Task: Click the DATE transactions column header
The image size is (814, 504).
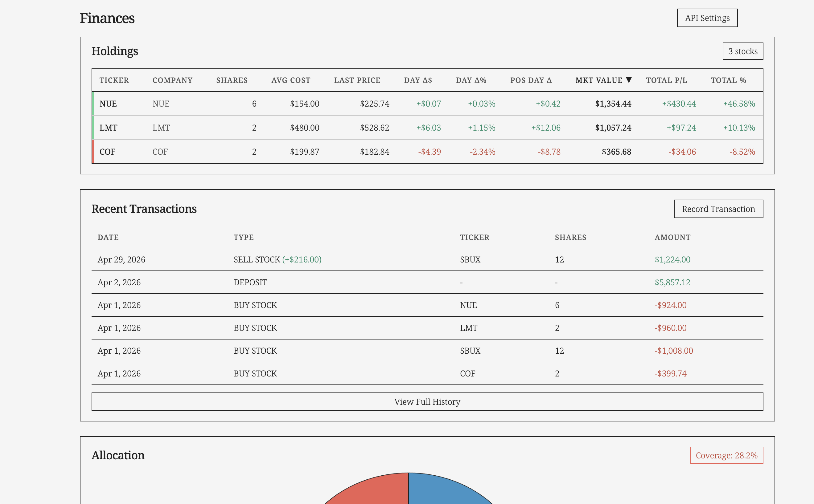Action: coord(108,237)
